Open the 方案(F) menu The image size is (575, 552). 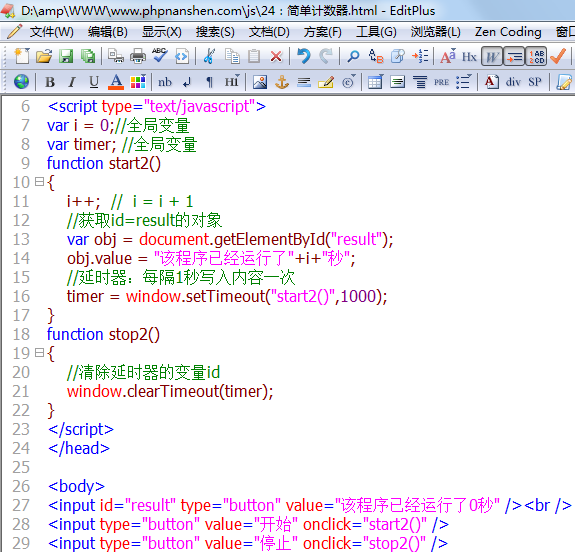322,32
